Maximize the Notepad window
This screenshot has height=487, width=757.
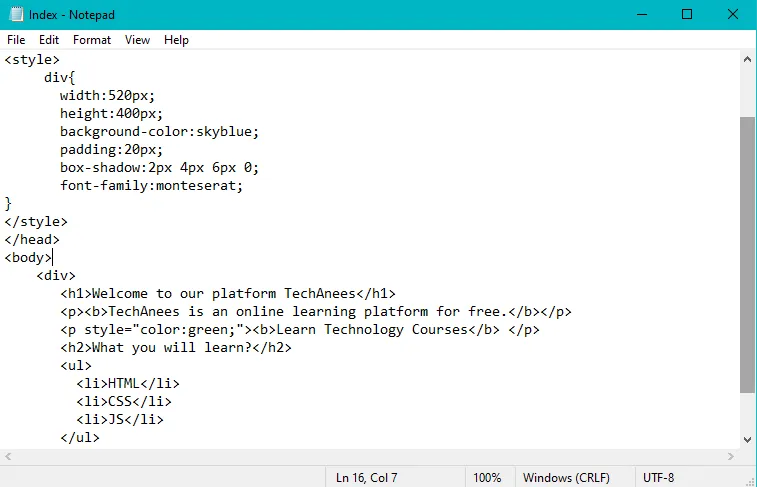[x=687, y=14]
